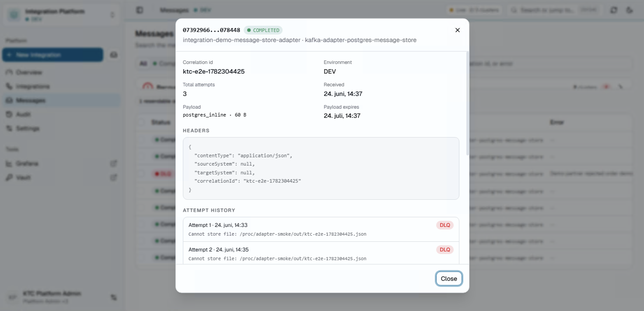Viewport: 644px width, 311px height.
Task: Select the message id 07392966...078448
Action: pos(211,30)
